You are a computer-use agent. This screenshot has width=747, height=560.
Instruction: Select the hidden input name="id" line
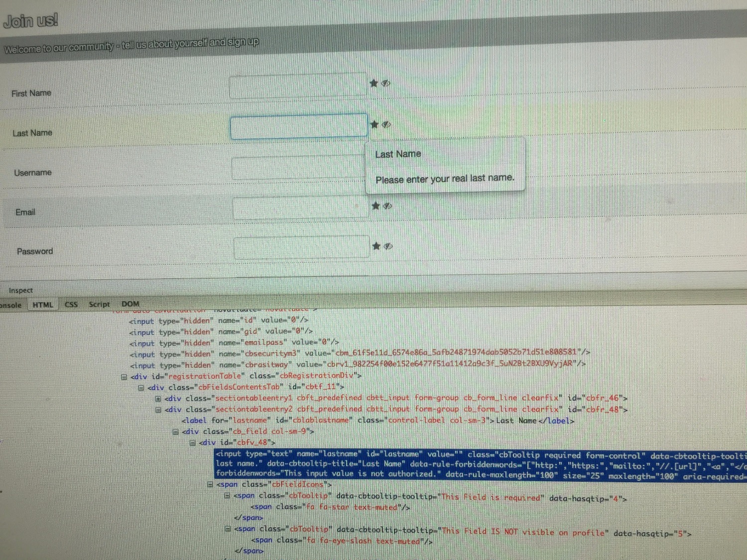coord(218,321)
